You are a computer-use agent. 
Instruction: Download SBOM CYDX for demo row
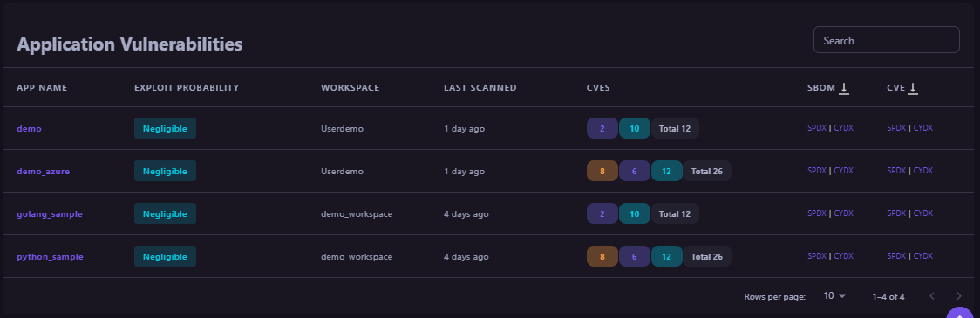click(843, 128)
